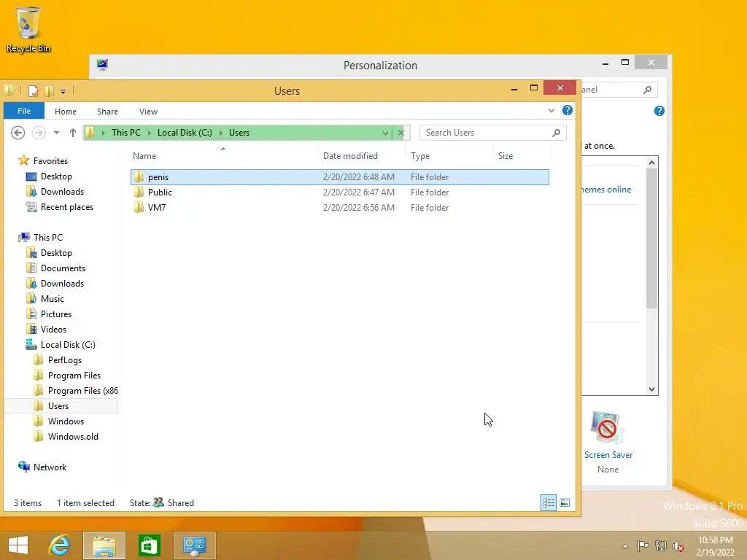
Task: Open Desktop under Favorites
Action: coord(56,176)
